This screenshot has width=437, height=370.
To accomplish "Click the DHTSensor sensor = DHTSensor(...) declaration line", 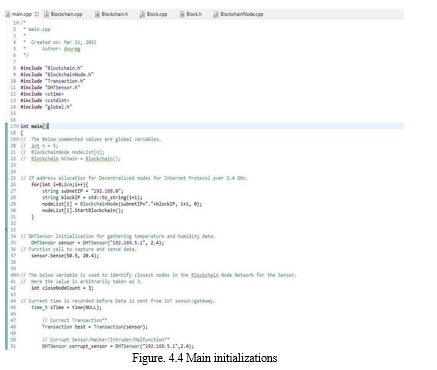I will coord(98,243).
